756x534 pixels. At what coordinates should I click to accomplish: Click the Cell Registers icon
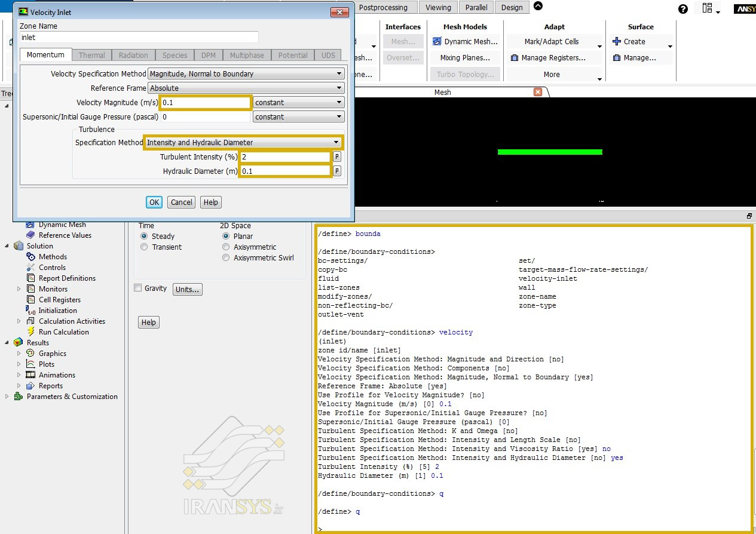tap(30, 300)
